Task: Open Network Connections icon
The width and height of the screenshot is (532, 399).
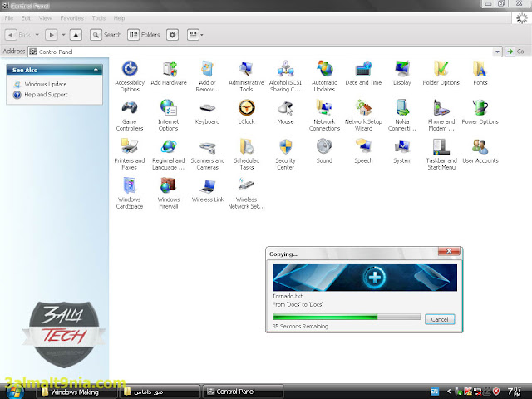Action: point(324,116)
